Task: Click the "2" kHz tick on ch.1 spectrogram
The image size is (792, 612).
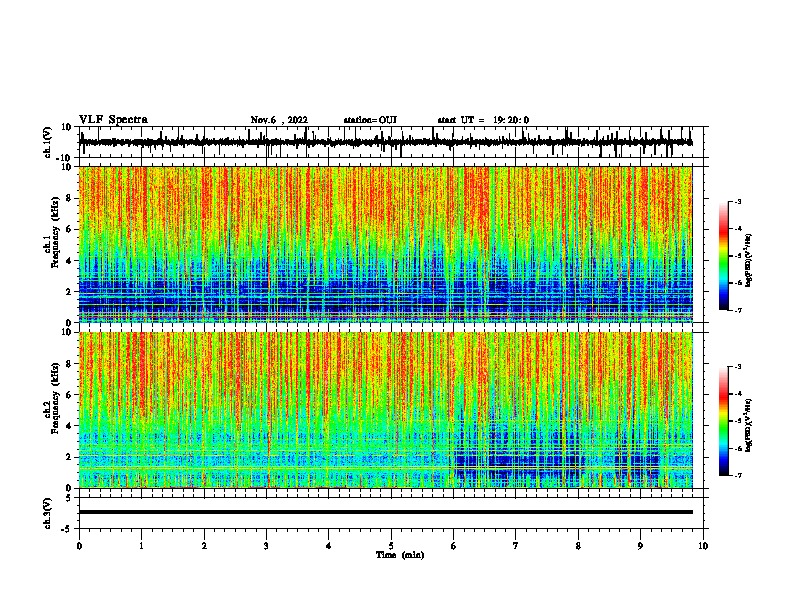Action: pyautogui.click(x=69, y=292)
